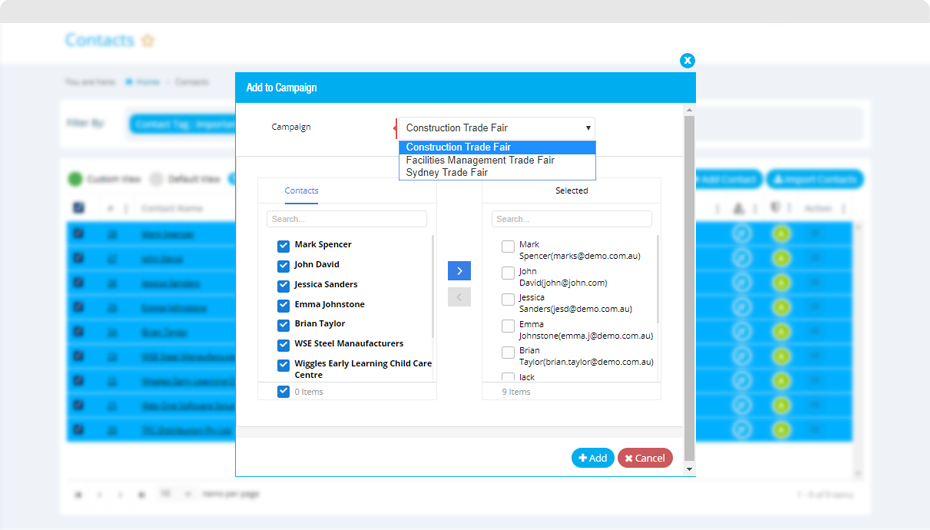Click the dialog vertical scrollbar
This screenshot has height=530, width=930.
pos(689,288)
